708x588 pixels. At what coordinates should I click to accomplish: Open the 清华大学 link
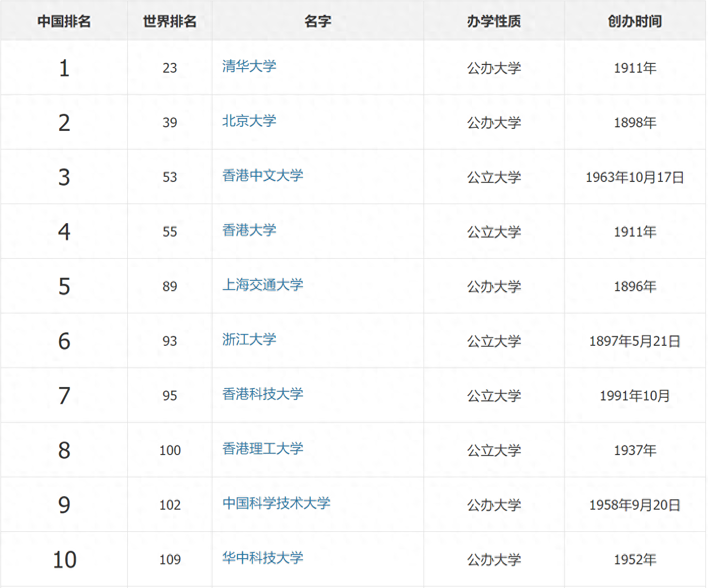(249, 66)
